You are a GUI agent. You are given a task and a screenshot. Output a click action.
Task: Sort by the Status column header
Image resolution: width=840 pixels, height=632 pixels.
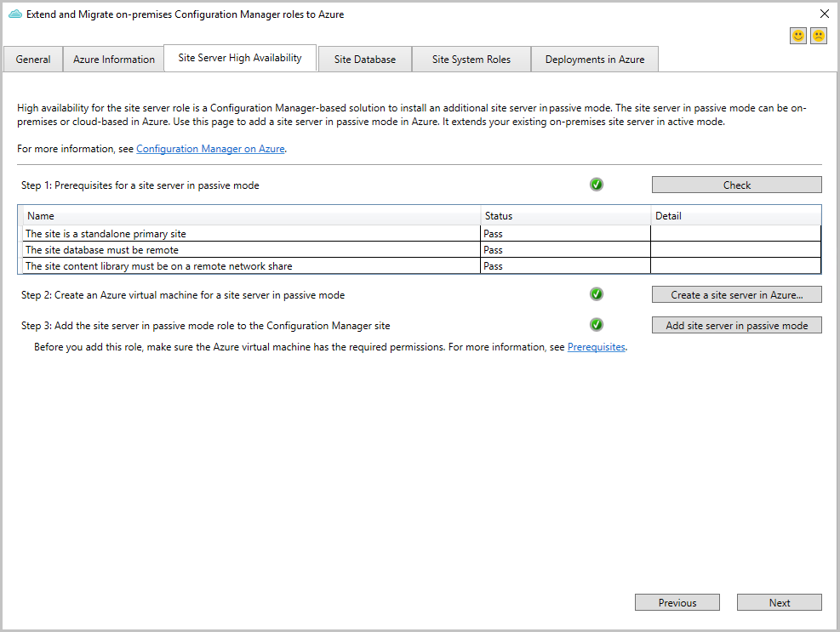tap(566, 216)
